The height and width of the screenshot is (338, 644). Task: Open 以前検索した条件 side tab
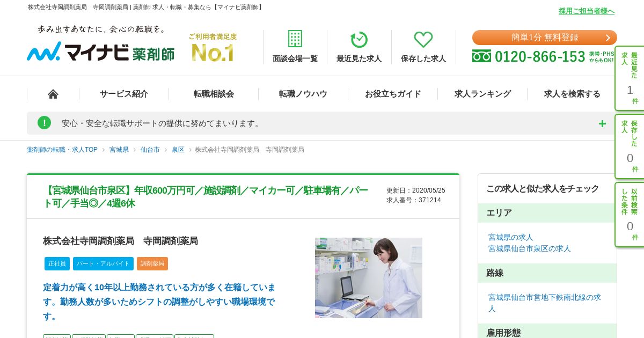pyautogui.click(x=630, y=215)
